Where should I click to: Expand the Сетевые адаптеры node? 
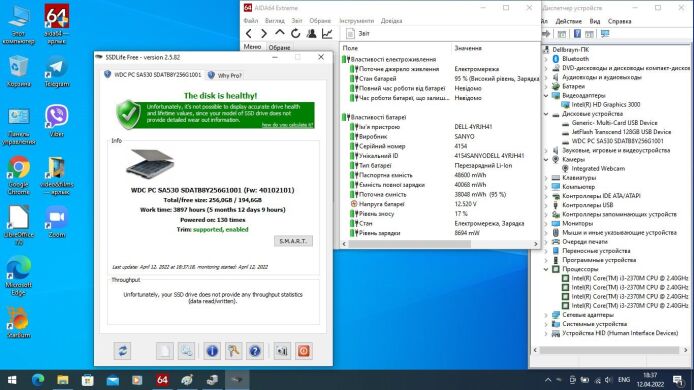pyautogui.click(x=546, y=315)
